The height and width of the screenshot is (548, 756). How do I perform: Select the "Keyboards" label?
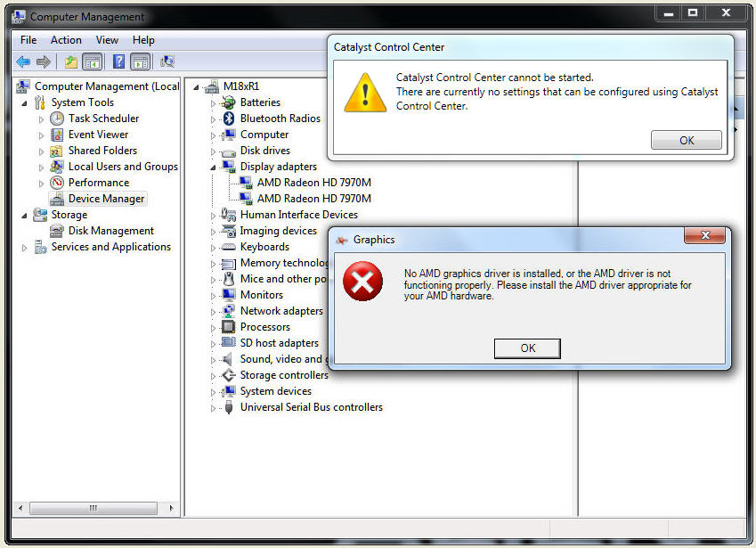264,247
